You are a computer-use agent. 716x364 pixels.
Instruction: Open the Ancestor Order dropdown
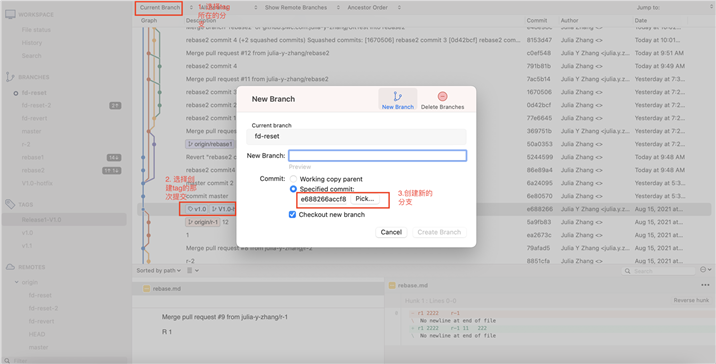[374, 7]
